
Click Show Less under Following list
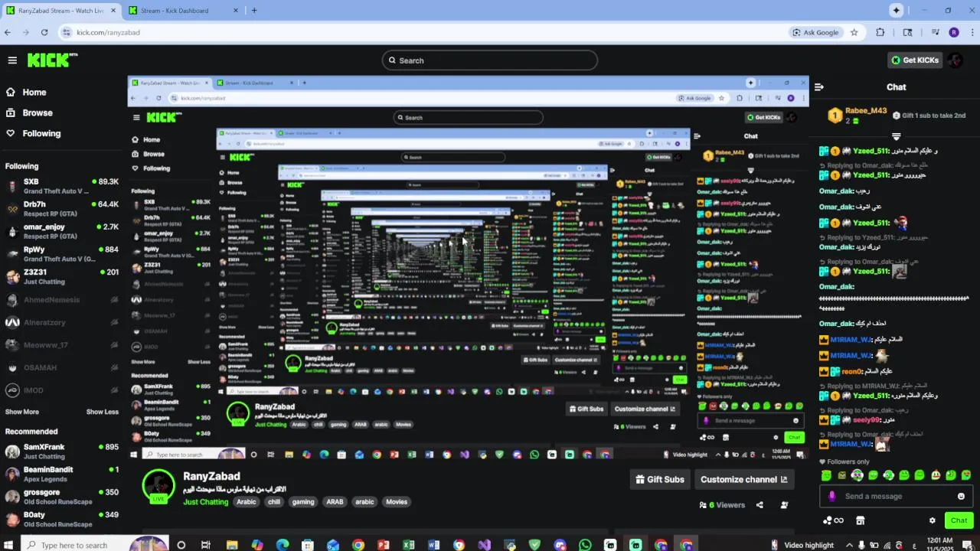tap(103, 412)
